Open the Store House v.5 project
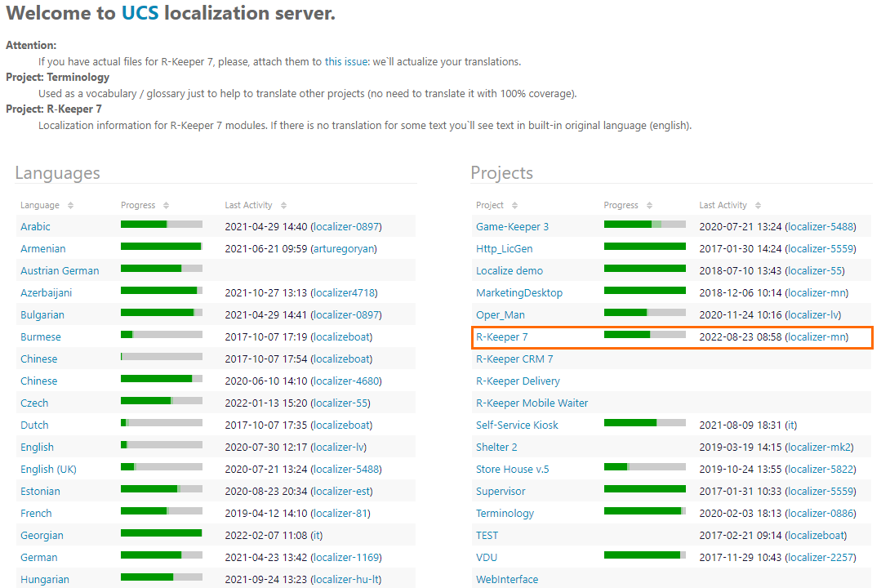The width and height of the screenshot is (890, 588). (513, 470)
